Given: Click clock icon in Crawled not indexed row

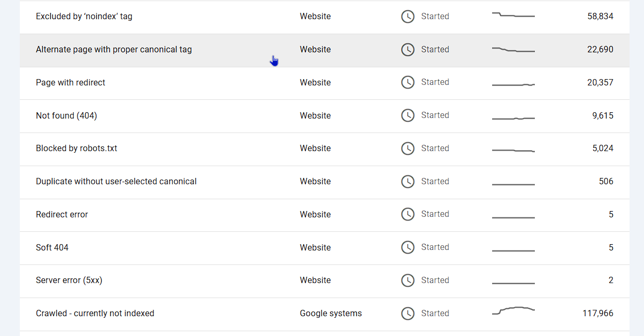Looking at the screenshot, I should [408, 314].
